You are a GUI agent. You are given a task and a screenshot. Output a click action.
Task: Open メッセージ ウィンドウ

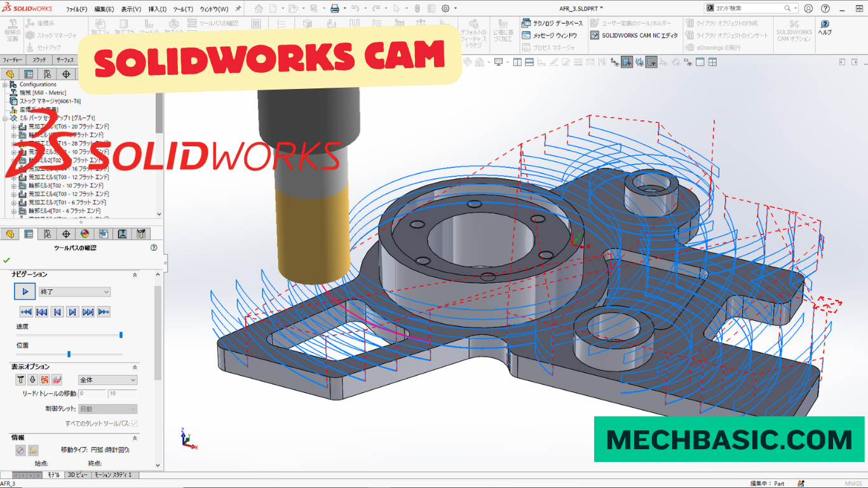click(549, 36)
